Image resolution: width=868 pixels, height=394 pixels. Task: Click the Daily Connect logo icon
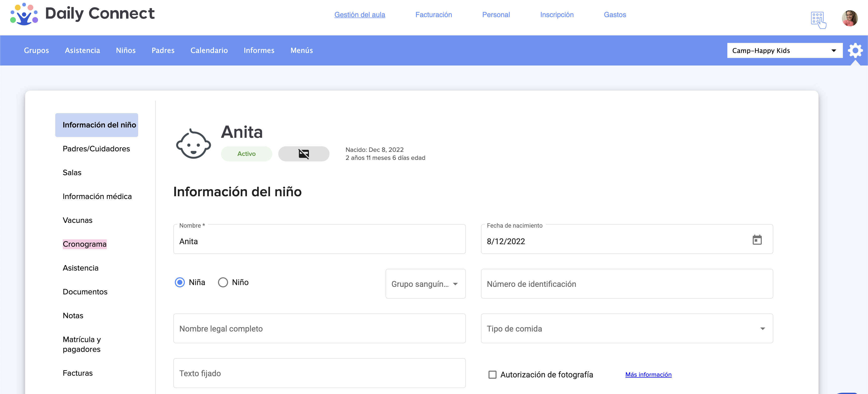coord(24,14)
